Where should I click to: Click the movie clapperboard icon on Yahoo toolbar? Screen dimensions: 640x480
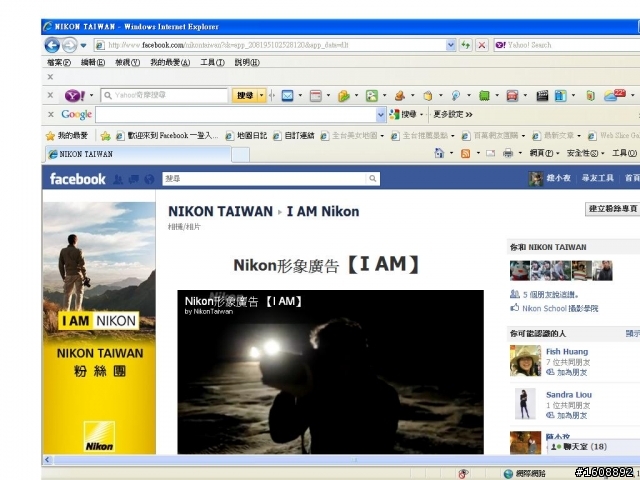(x=542, y=96)
